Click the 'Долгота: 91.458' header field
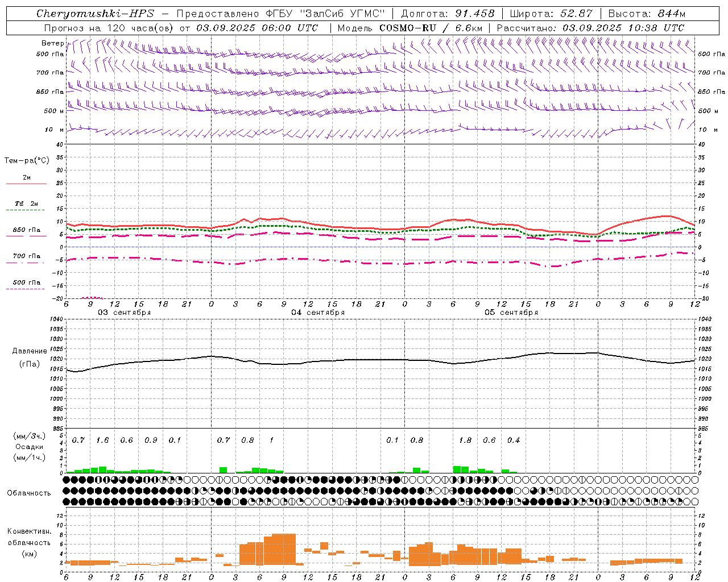 [448, 14]
